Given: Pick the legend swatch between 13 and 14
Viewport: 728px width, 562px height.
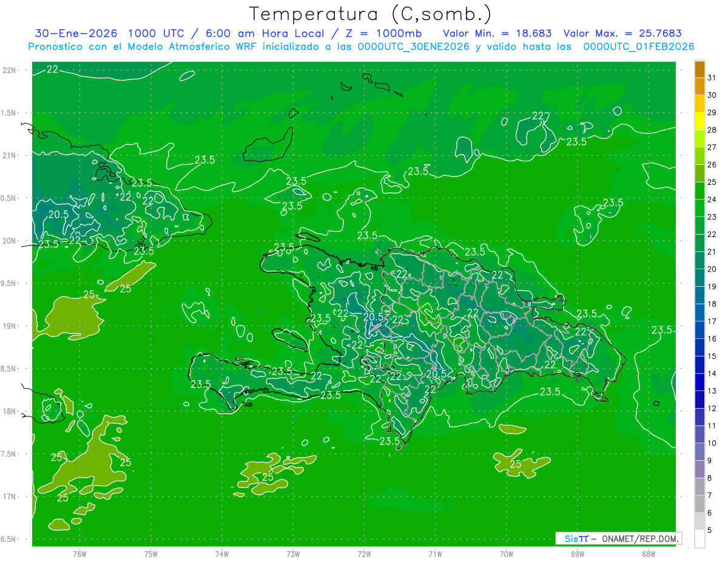Looking at the screenshot, I should pos(699,383).
